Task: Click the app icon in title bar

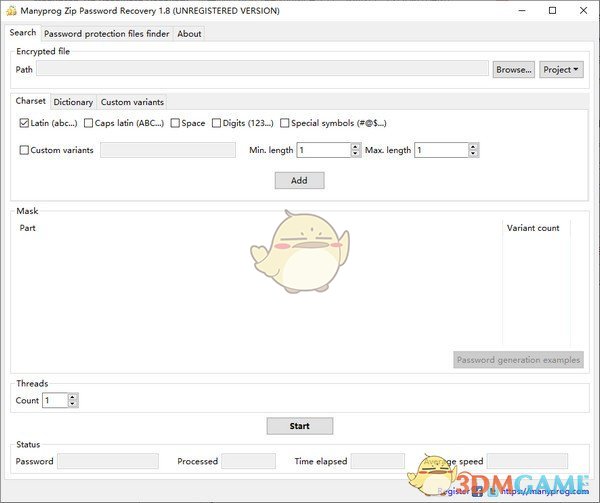Action: (11, 11)
